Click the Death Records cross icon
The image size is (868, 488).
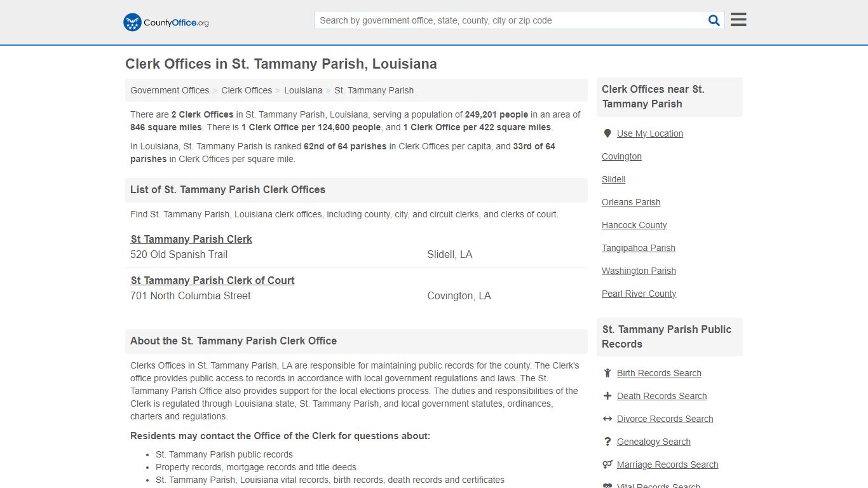(x=607, y=396)
